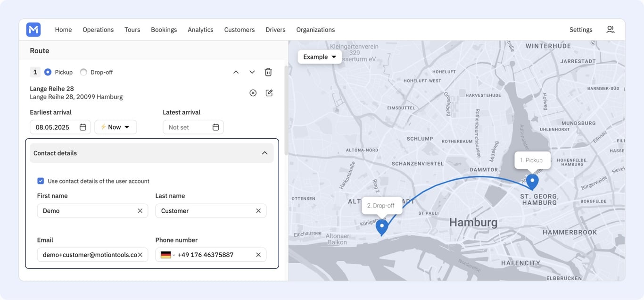Move stop 1 down with the arrow
The height and width of the screenshot is (300, 644).
pyautogui.click(x=252, y=72)
